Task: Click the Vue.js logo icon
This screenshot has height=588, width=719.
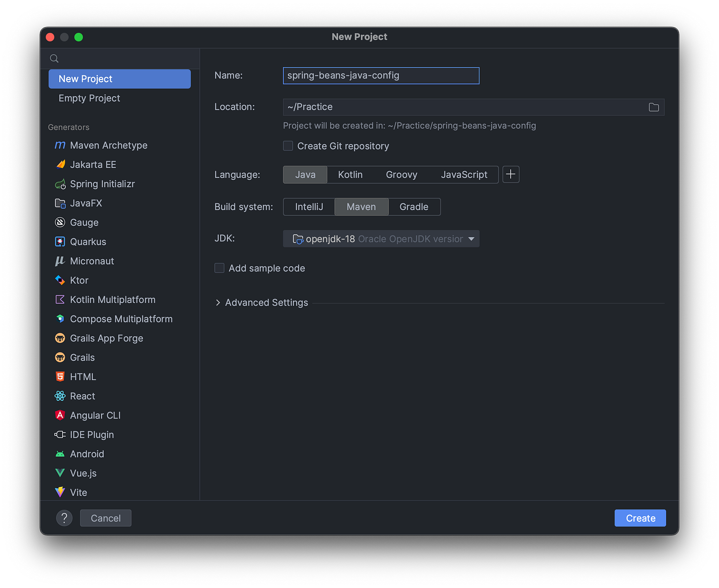Action: pos(60,473)
